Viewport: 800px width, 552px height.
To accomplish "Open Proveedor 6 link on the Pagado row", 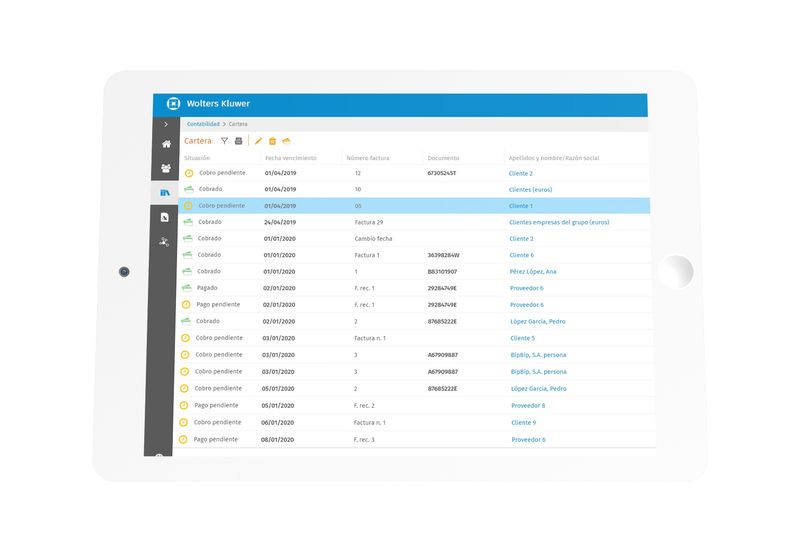I will (527, 288).
